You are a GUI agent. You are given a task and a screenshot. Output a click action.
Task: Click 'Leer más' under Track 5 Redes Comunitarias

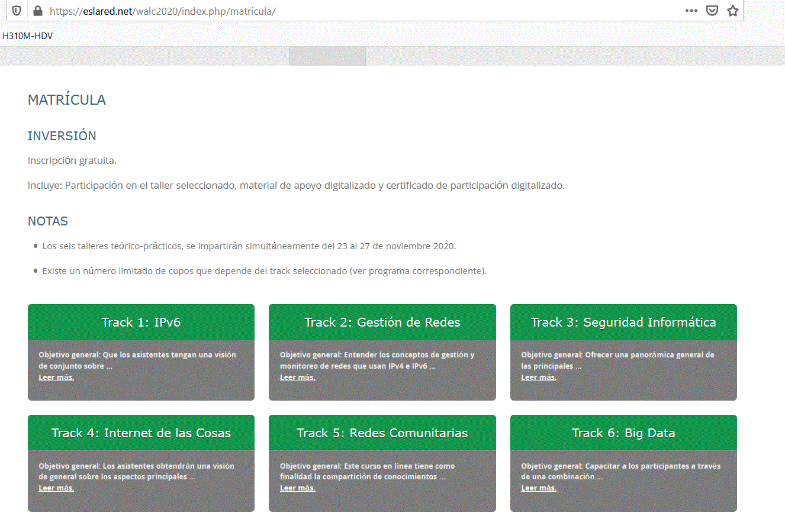click(298, 488)
